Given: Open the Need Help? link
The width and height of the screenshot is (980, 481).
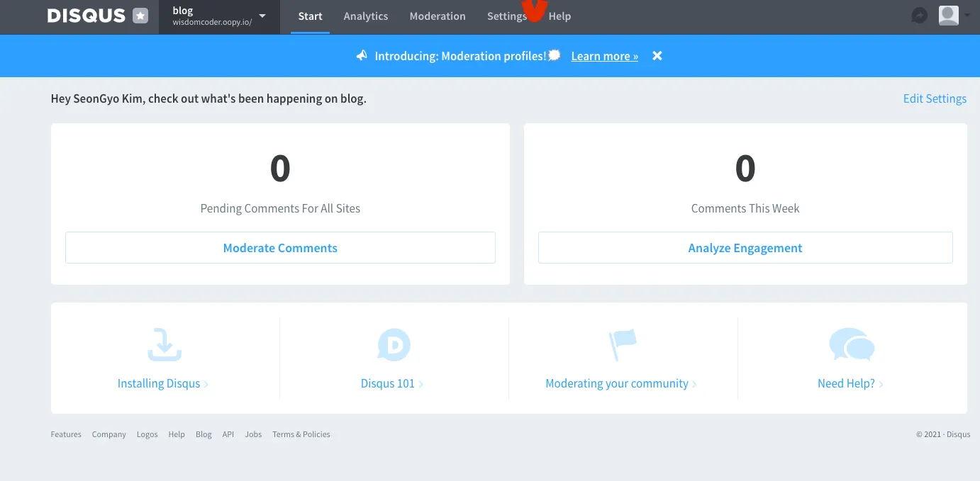Looking at the screenshot, I should tap(850, 383).
